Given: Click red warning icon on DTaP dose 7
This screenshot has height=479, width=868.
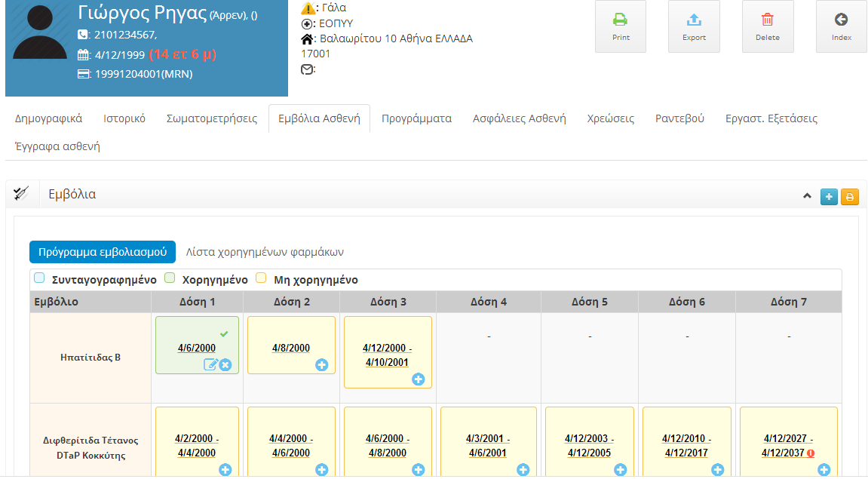Looking at the screenshot, I should click(811, 453).
